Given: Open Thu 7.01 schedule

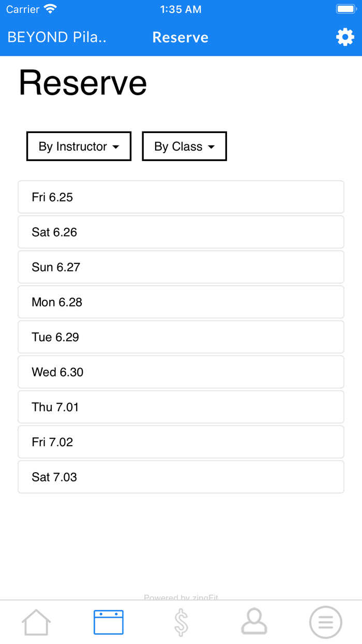Looking at the screenshot, I should [x=181, y=407].
